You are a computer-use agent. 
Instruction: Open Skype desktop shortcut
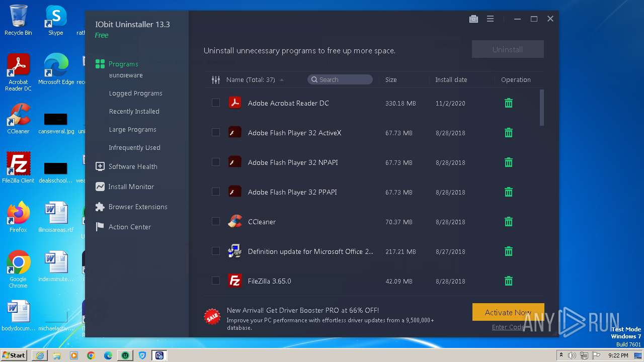point(56,20)
